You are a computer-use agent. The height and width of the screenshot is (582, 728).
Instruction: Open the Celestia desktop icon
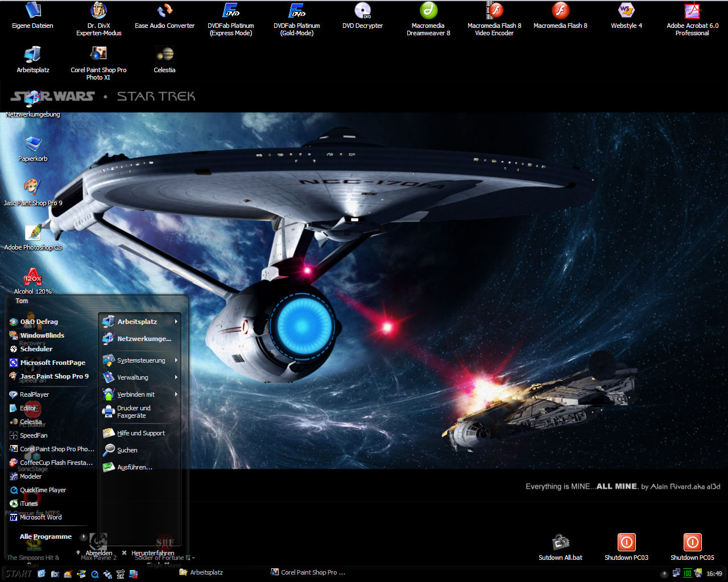pos(164,56)
